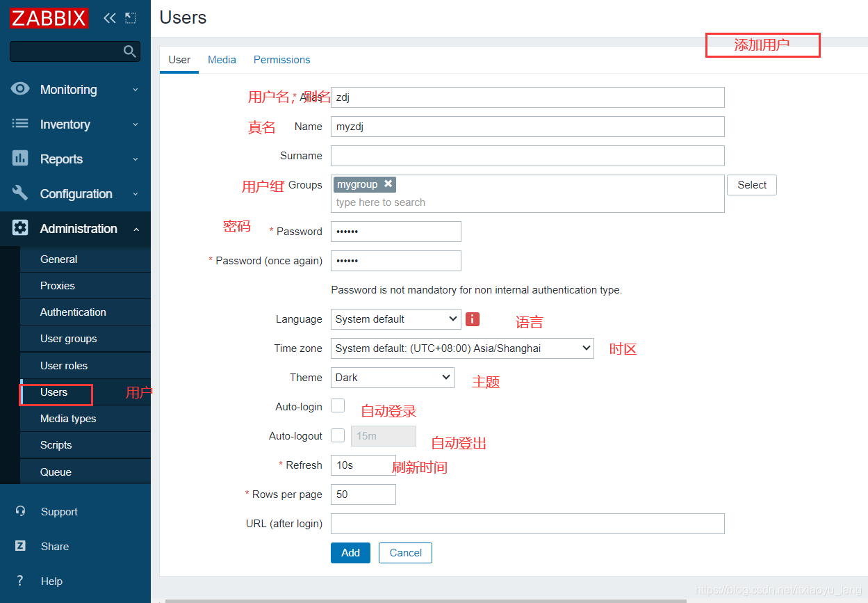
Task: Click the Select groups button
Action: coord(752,185)
